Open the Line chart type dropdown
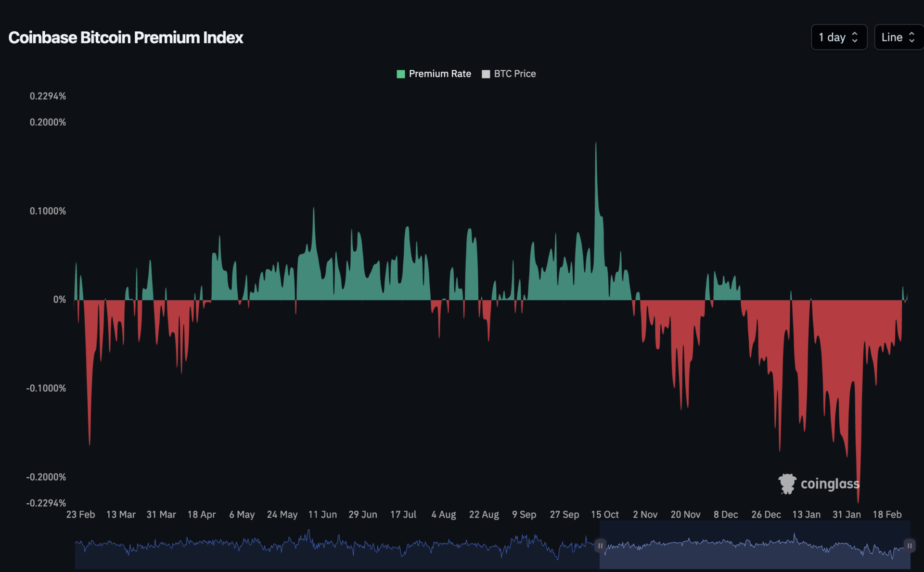 898,37
